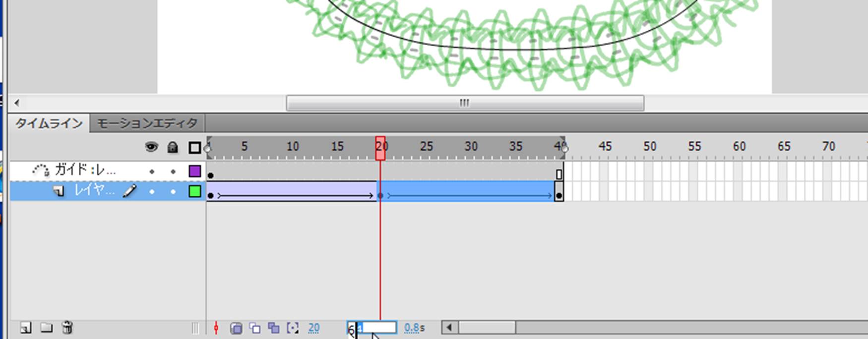Switch to the モーションエディタ tab
The image size is (868, 339).
pos(147,123)
